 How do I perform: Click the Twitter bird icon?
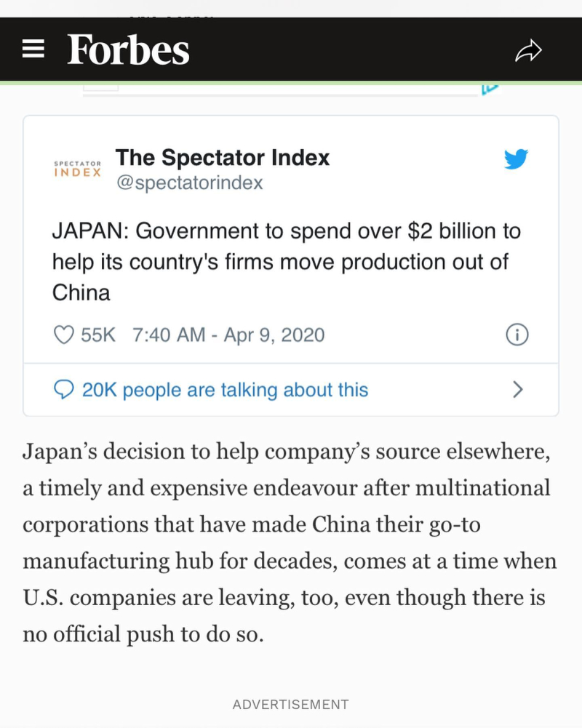pos(516,159)
